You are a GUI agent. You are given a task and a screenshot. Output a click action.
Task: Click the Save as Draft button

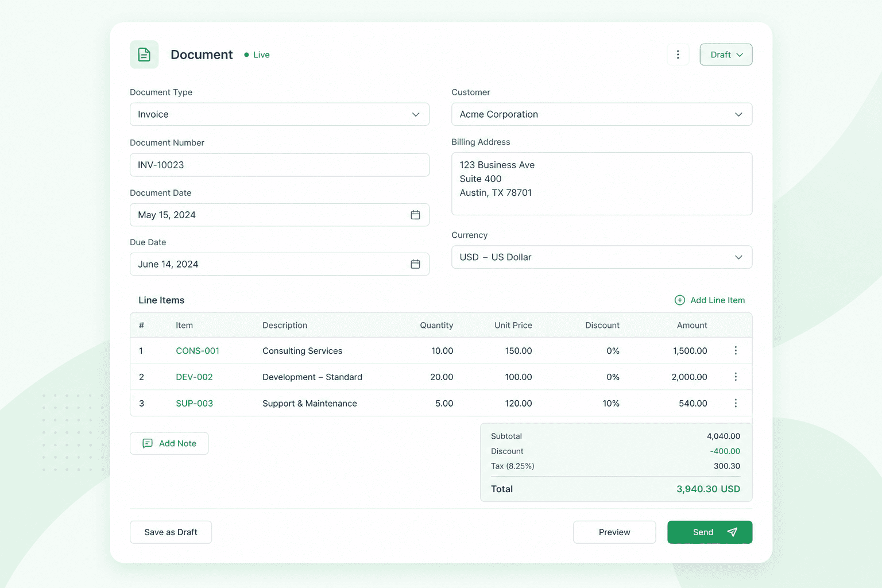[x=171, y=532]
